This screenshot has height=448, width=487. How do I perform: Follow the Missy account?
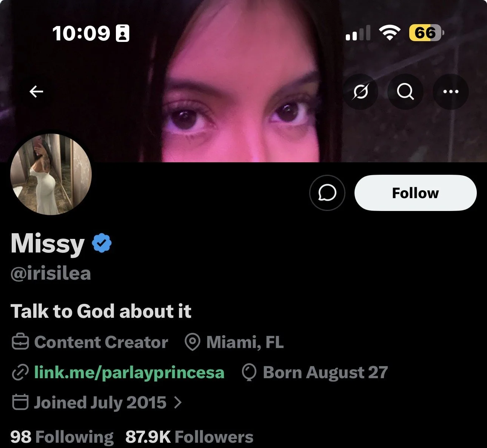tap(415, 193)
